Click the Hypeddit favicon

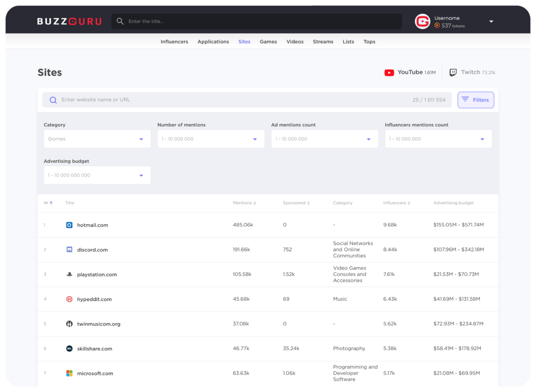69,299
